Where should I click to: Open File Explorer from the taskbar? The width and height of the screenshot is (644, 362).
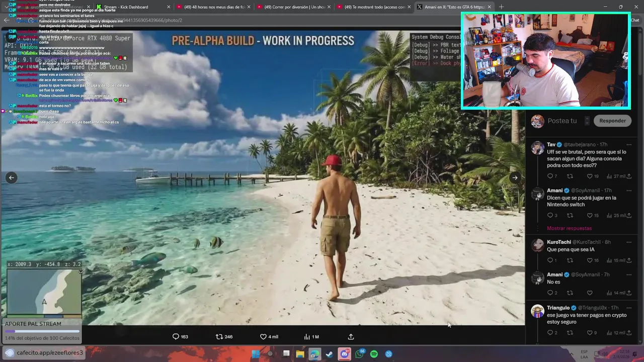pos(300,354)
